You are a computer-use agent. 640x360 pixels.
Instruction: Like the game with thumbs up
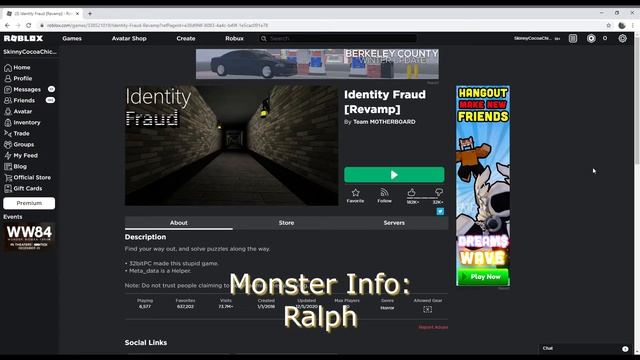[x=411, y=192]
